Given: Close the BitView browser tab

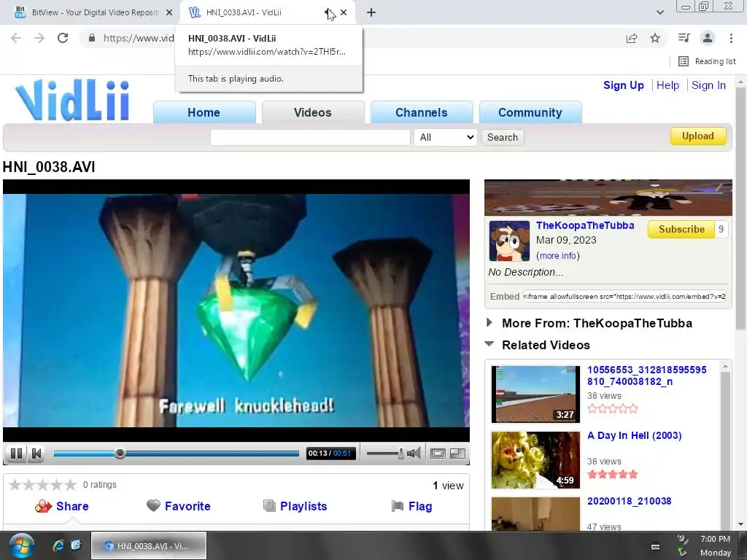Looking at the screenshot, I should click(169, 12).
